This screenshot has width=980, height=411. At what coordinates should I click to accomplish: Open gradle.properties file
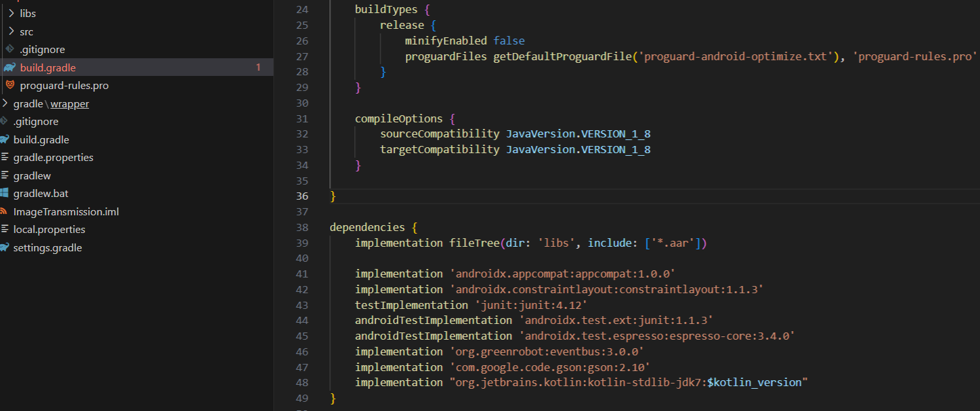pyautogui.click(x=54, y=157)
